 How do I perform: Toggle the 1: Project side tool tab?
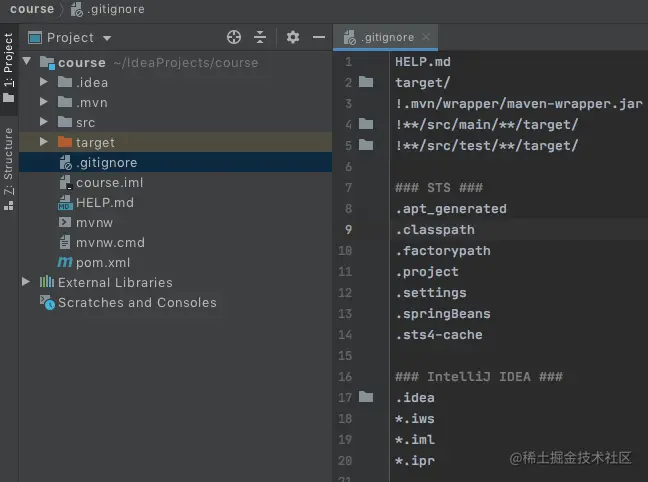point(9,69)
